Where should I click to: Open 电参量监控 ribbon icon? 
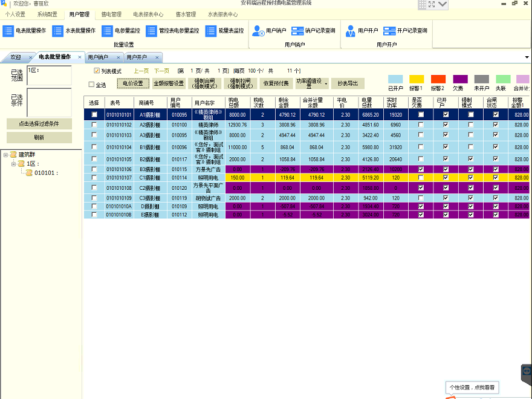107,31
